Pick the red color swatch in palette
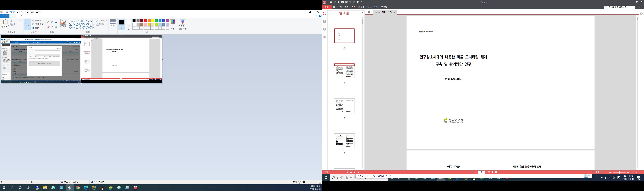Screen dimensions: 644x191 click(145, 21)
